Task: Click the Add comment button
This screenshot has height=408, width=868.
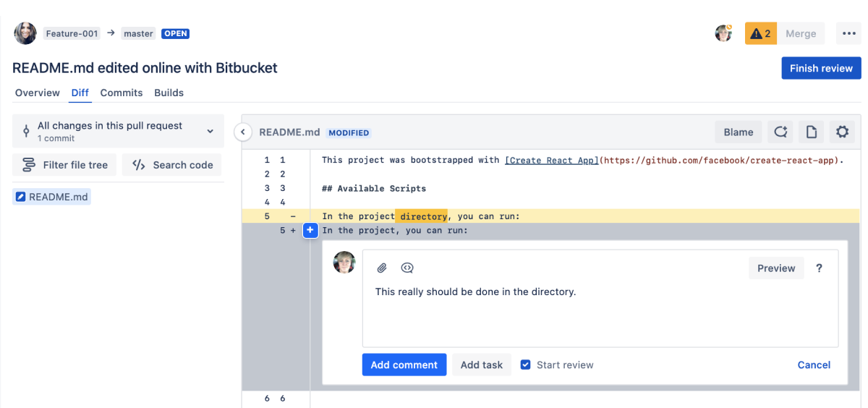Action: click(x=404, y=365)
